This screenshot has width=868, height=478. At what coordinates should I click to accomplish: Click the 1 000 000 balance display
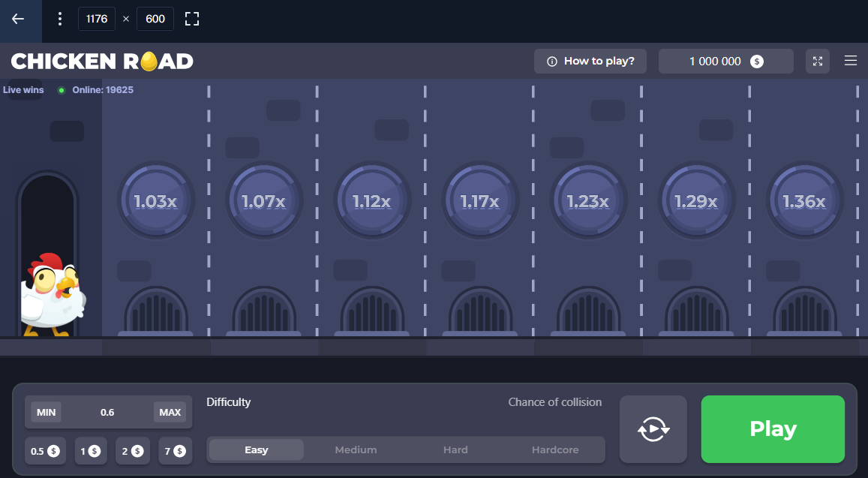coord(725,62)
